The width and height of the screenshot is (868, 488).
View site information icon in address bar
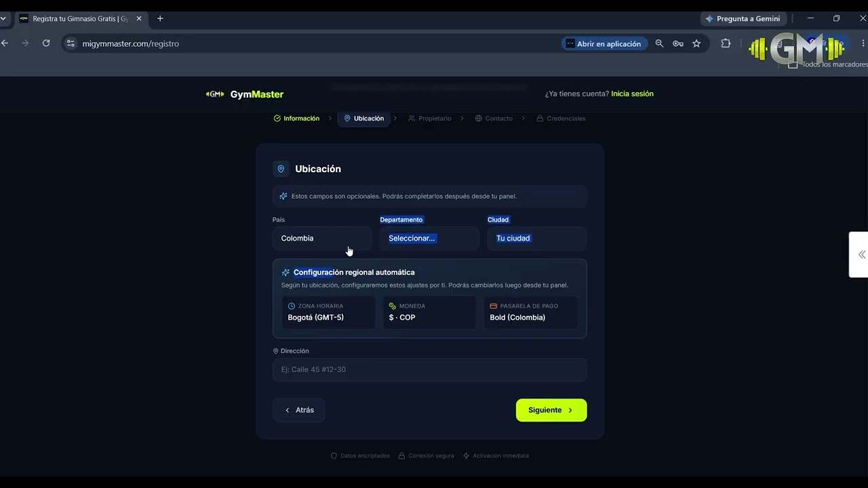point(71,43)
